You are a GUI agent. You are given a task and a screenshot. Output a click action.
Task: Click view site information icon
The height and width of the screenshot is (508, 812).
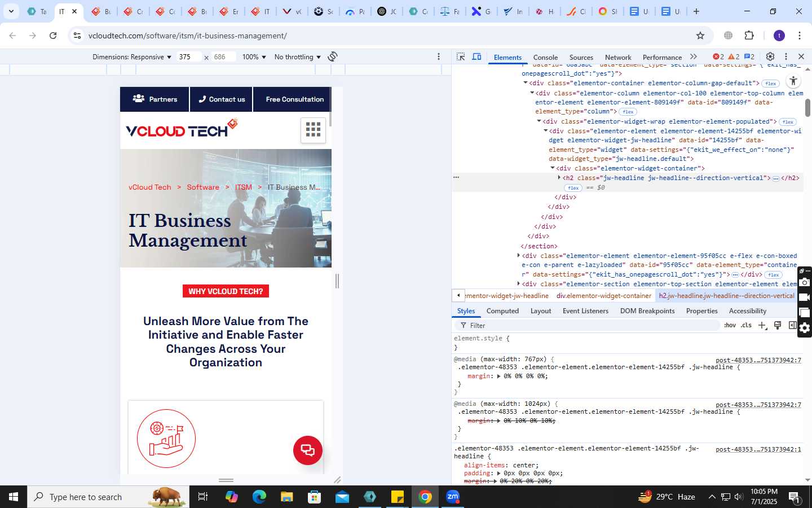(x=77, y=36)
